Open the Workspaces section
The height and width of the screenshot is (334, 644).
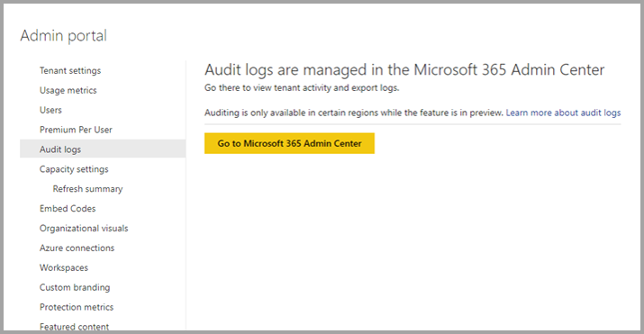[64, 267]
